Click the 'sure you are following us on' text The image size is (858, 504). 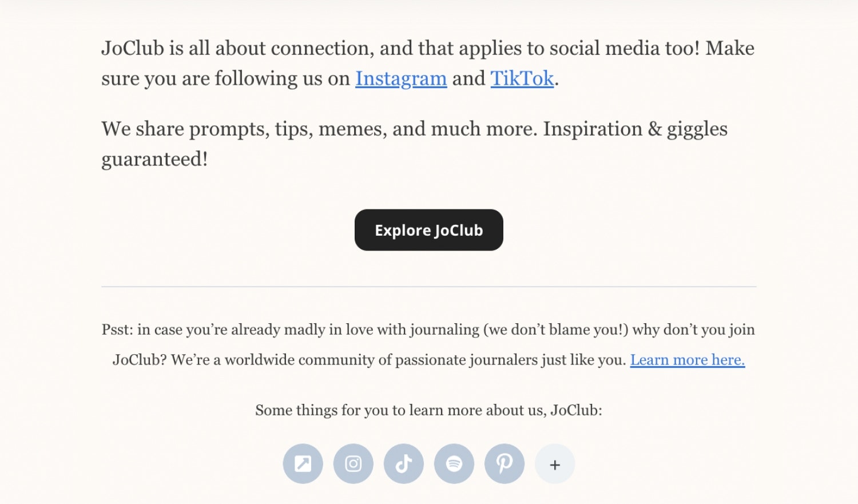(x=225, y=78)
